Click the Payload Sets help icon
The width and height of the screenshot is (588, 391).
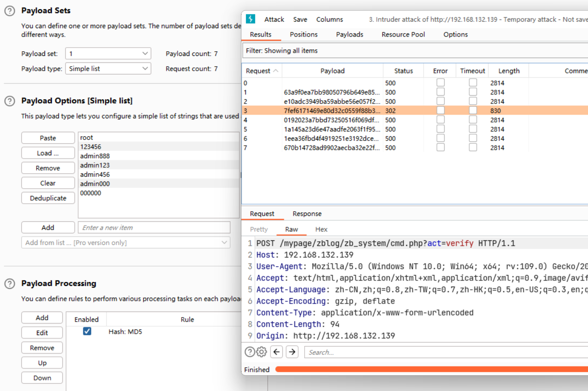point(10,11)
